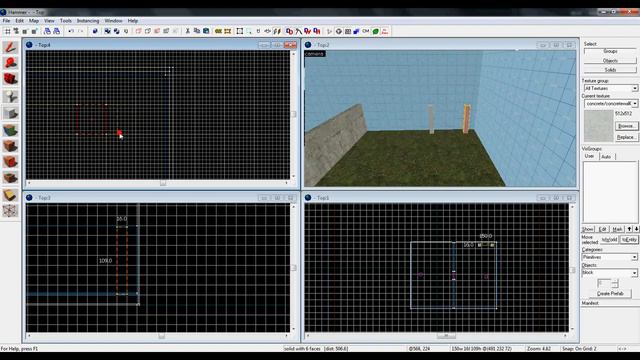Open the Map menu

point(34,20)
